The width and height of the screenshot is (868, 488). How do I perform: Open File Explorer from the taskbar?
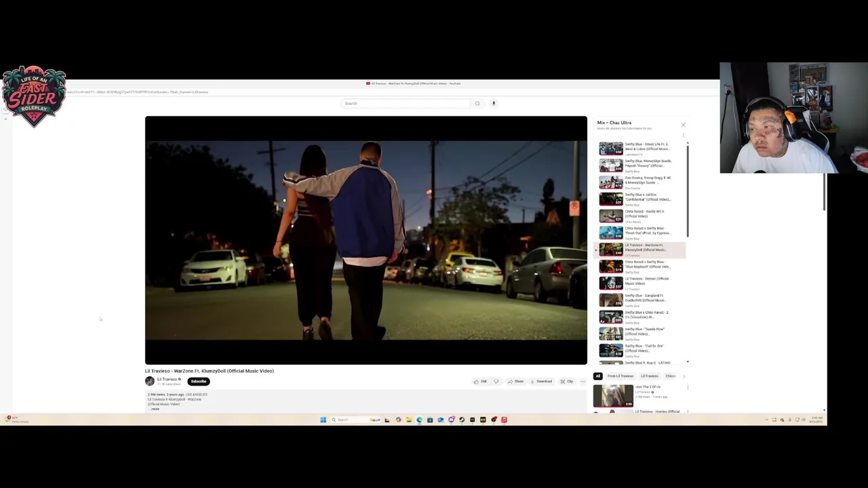(409, 420)
